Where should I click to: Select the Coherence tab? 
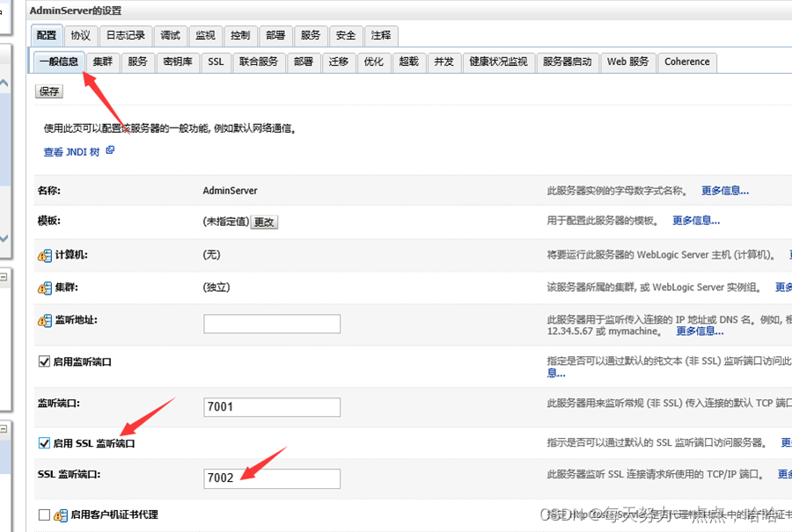pos(687,62)
